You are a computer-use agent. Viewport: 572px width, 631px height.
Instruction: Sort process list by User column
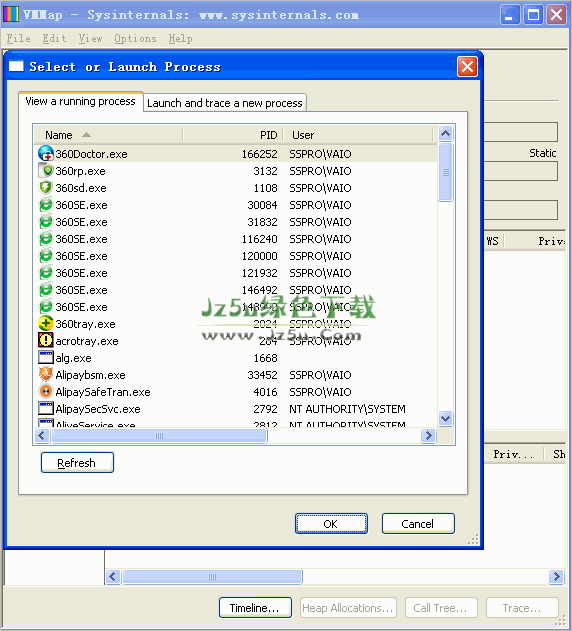click(x=358, y=135)
